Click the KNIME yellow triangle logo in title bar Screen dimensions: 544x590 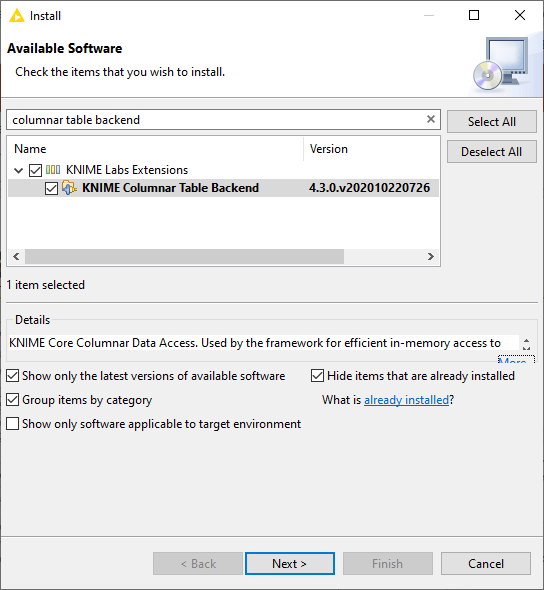tap(17, 15)
